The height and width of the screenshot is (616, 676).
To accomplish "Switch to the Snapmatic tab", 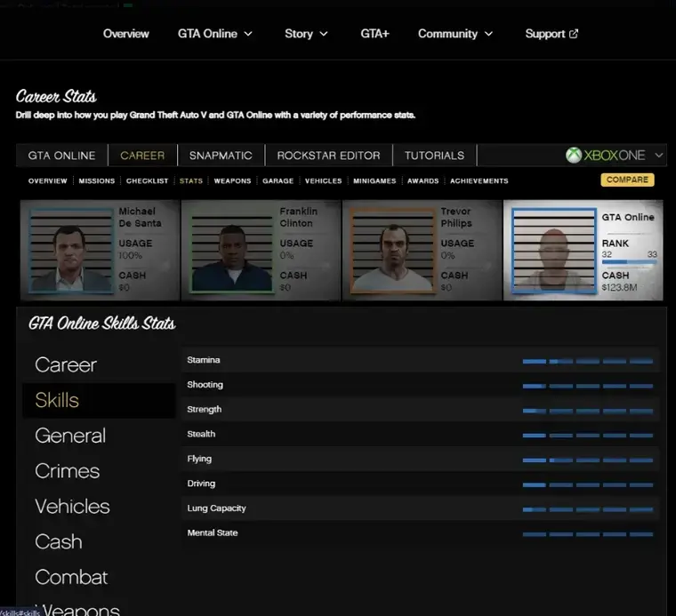I will (221, 156).
